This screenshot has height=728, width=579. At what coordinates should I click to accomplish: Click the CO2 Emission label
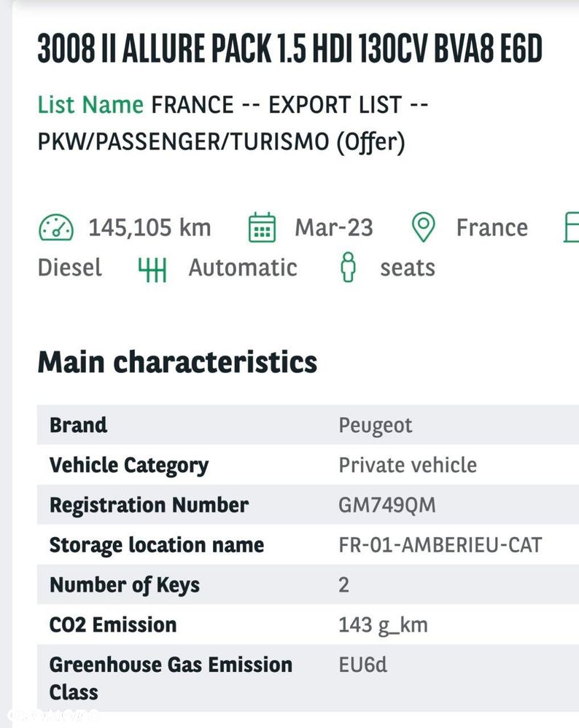(113, 625)
